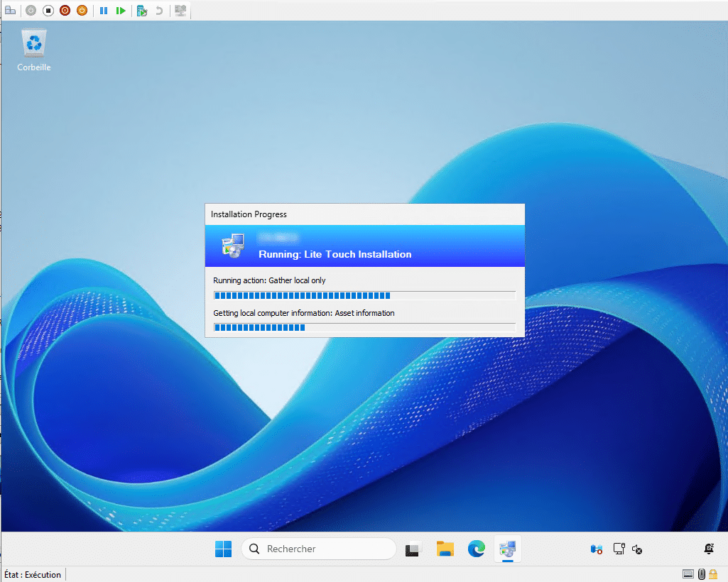728x582 pixels.
Task: Click the network status tray icon
Action: 619,549
